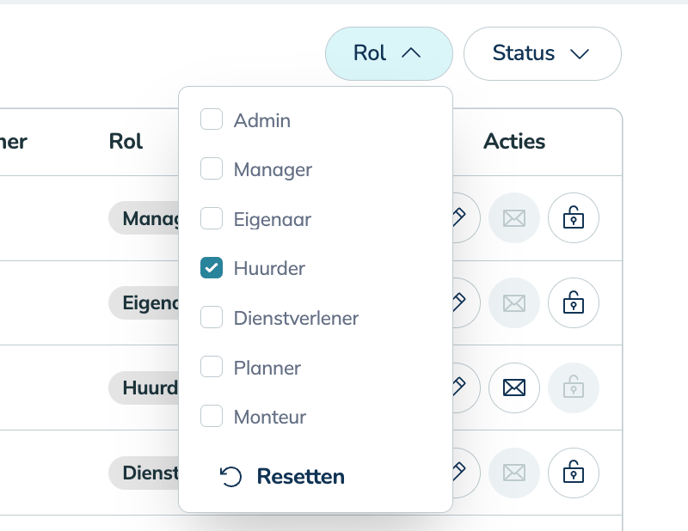Collapse the Rol filter dropdown
Screen dimensions: 688x531
pos(388,53)
